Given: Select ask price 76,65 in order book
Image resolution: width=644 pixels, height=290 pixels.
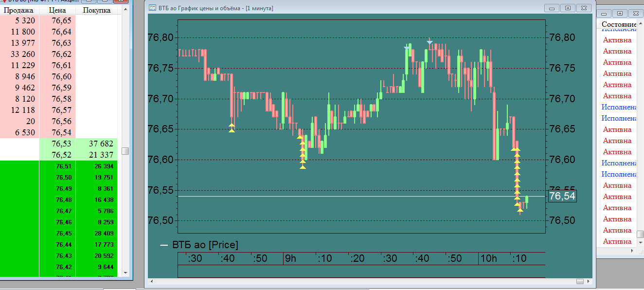Looking at the screenshot, I should point(61,20).
